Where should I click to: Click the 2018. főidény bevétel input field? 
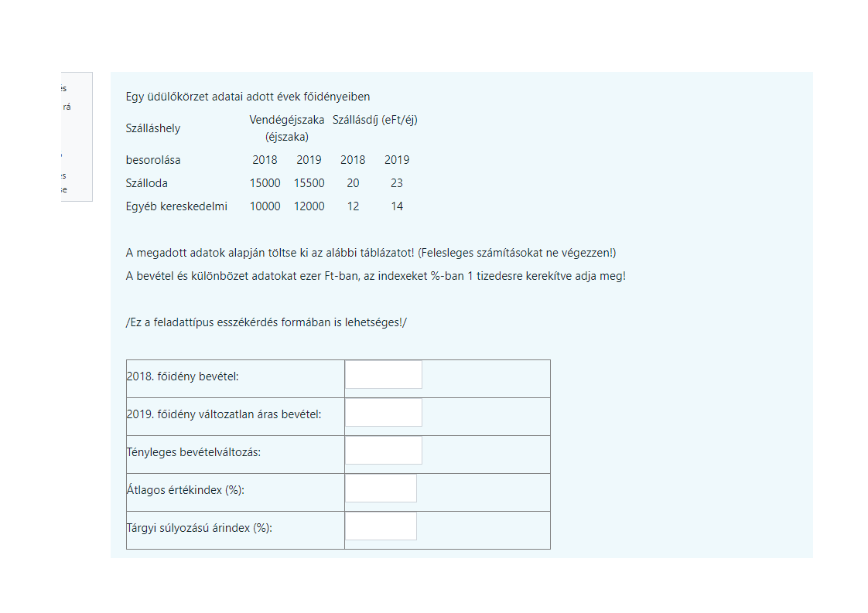tap(384, 375)
